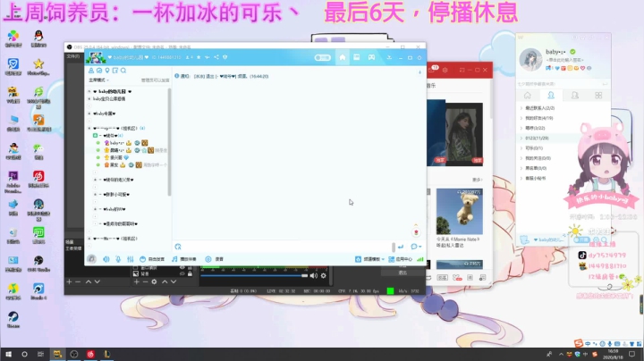Click the 录音 record button

(x=215, y=259)
